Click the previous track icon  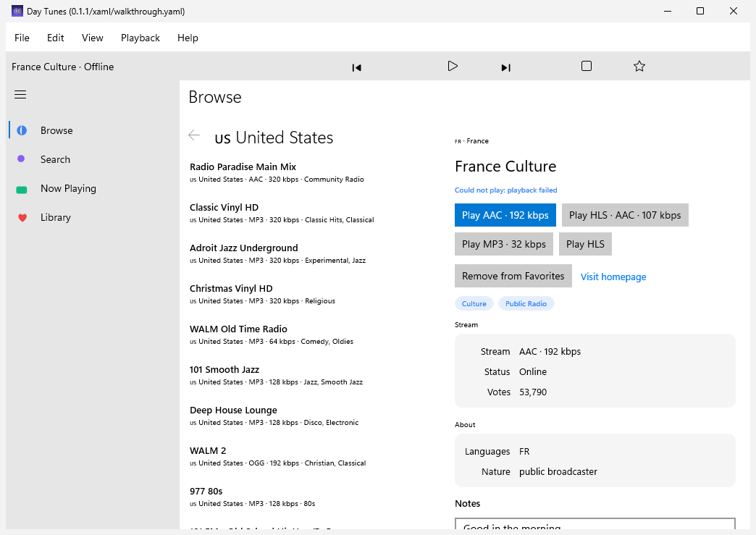click(356, 67)
